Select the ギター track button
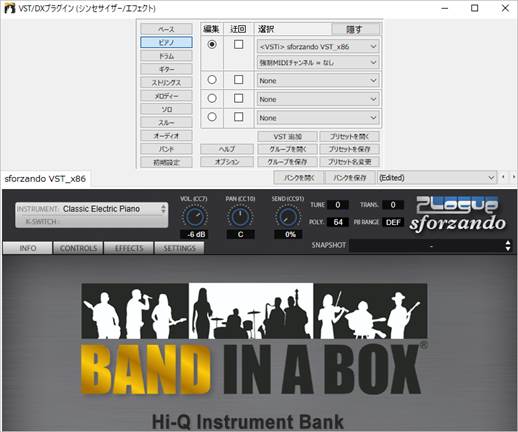The image size is (518, 432). pyautogui.click(x=166, y=69)
